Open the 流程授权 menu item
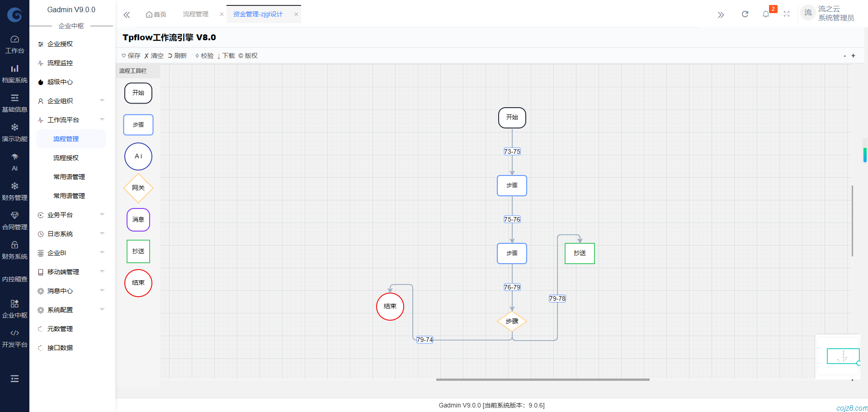The image size is (868, 412). point(66,158)
